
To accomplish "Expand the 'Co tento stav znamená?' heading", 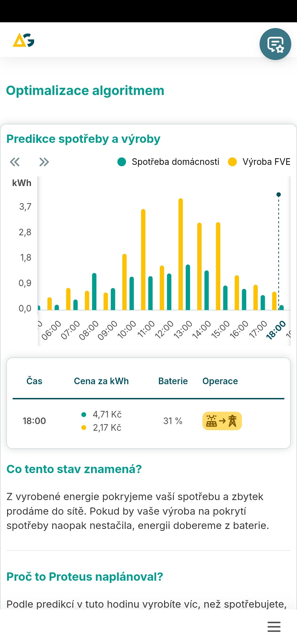I will click(x=74, y=469).
